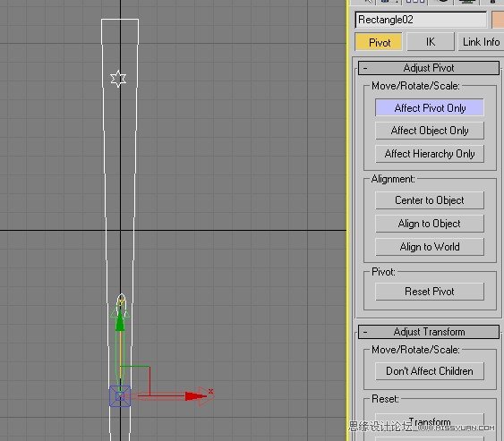Select the star-shaped helper in the viewport
504x441 pixels.
click(118, 79)
